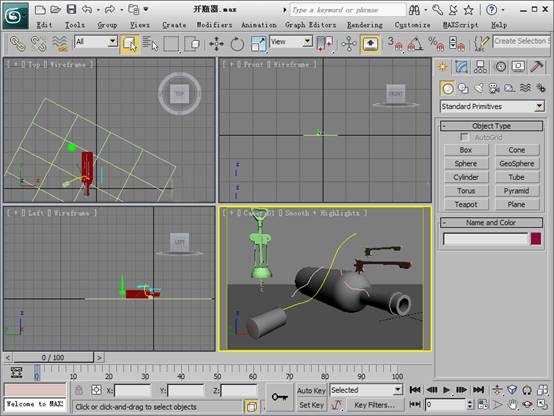Screen dimensions: 554x416
Task: Enable the AutoGrid checkbox
Action: (464, 137)
